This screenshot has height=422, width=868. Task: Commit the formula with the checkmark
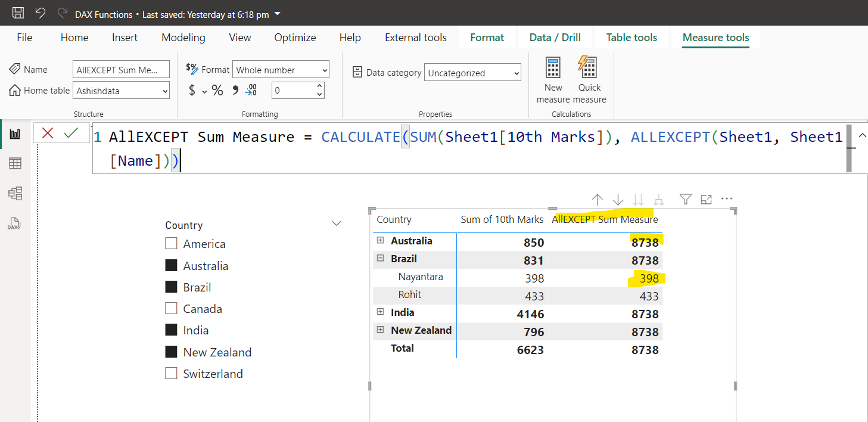[x=71, y=133]
